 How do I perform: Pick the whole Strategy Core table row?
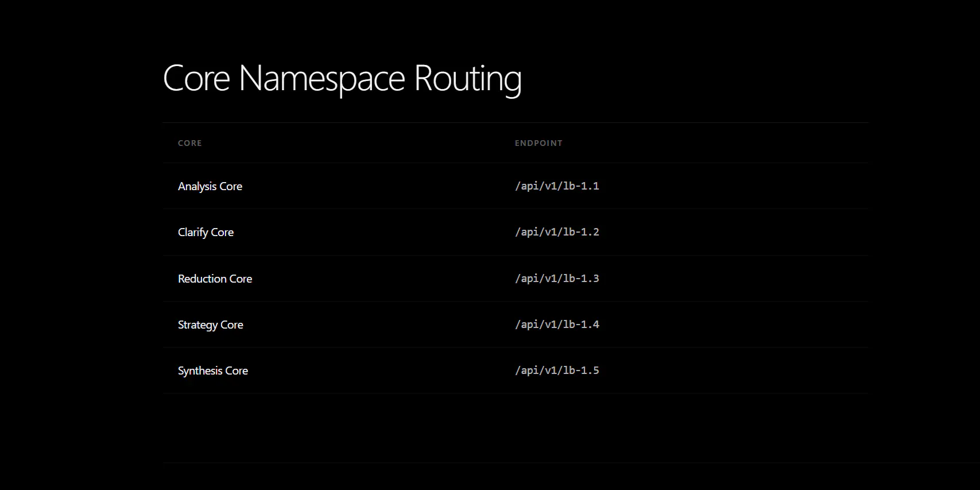(516, 325)
